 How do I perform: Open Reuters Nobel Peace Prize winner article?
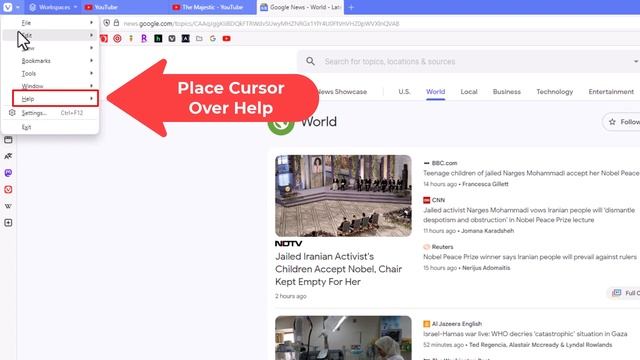coord(530,257)
